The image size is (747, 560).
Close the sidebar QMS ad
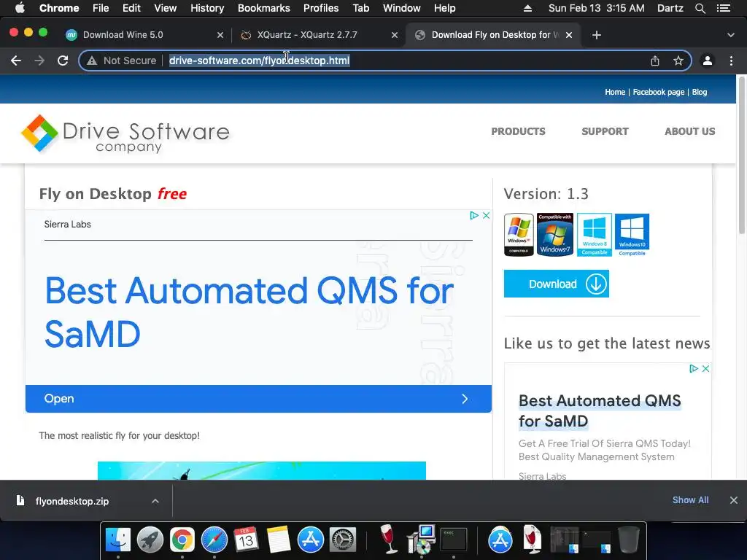(x=705, y=368)
